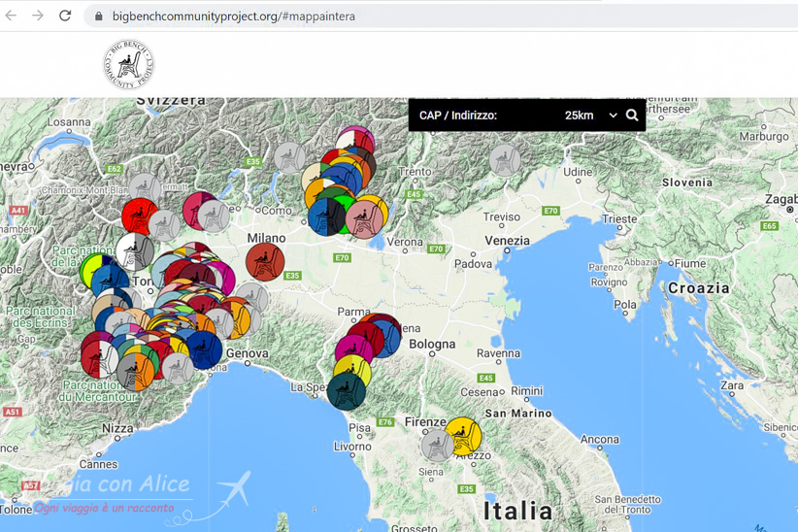Image resolution: width=798 pixels, height=532 pixels.
Task: Click the Venezia city label
Action: [x=507, y=241]
